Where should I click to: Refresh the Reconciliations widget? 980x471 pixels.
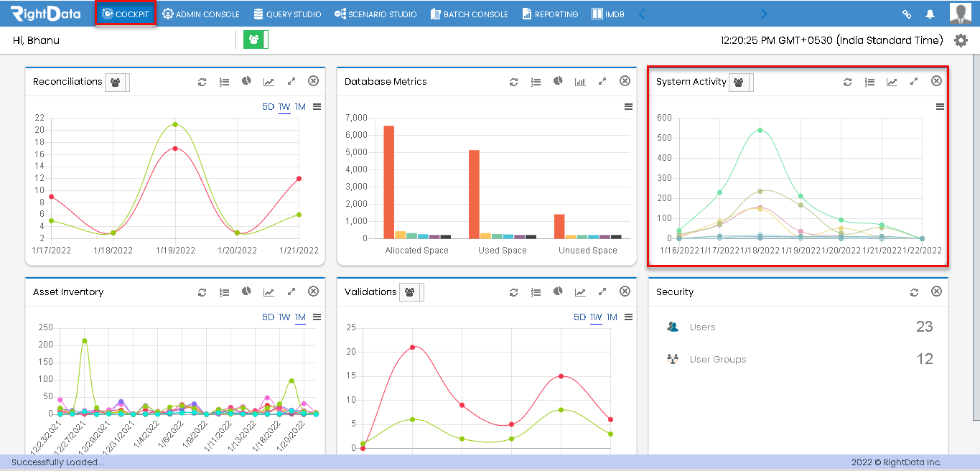202,82
